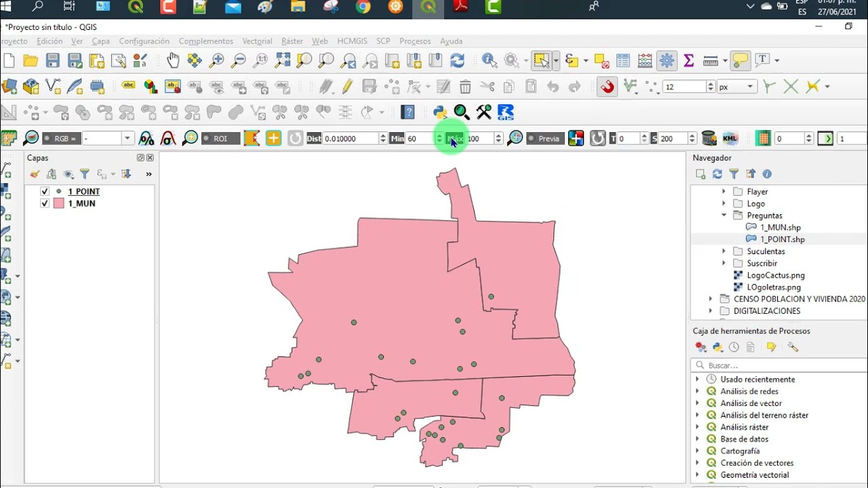Toggle the RGB display button

62,138
